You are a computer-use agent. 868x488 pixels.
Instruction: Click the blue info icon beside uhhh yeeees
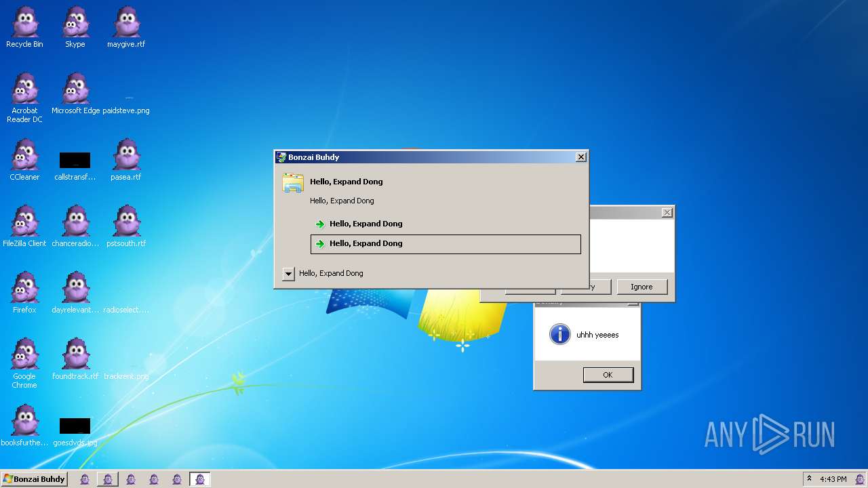pos(559,334)
